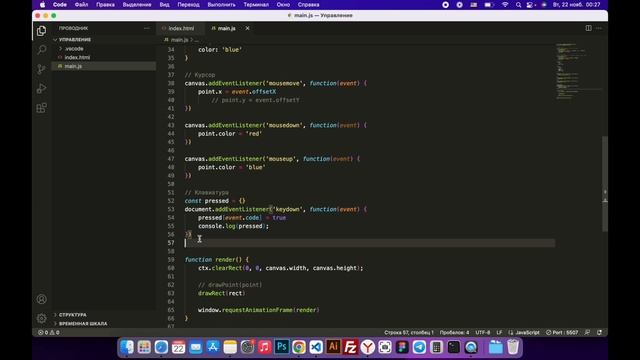This screenshot has width=640, height=360.
Task: Open the Файл menu
Action: tap(82, 5)
